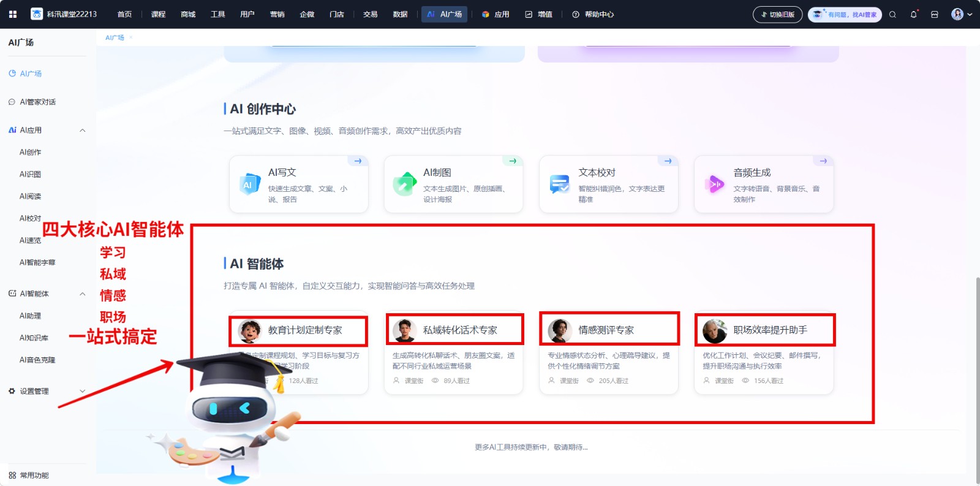Open the 帮助中心 menu item
The height and width of the screenshot is (486, 980).
click(x=593, y=14)
